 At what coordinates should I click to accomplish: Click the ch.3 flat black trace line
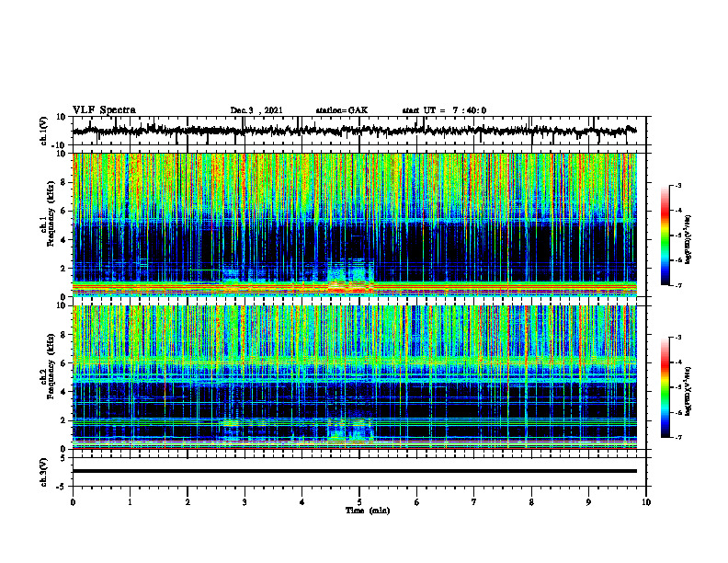click(x=354, y=471)
